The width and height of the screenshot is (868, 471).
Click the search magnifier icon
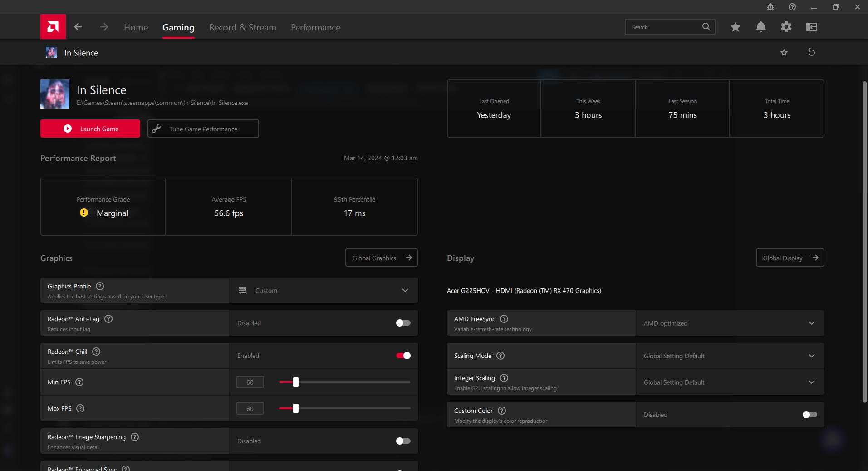point(706,27)
